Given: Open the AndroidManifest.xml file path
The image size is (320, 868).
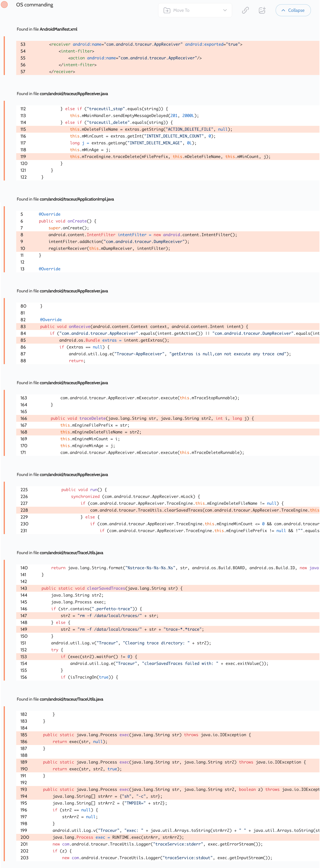Looking at the screenshot, I should point(58,29).
